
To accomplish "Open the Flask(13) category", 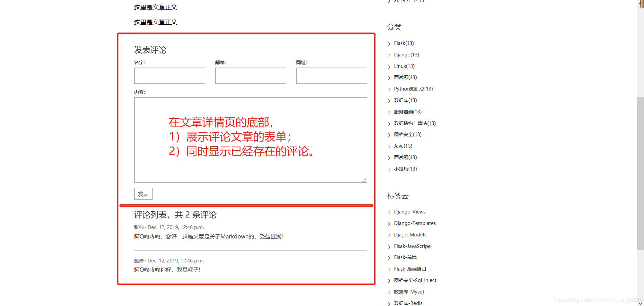I will (x=404, y=43).
